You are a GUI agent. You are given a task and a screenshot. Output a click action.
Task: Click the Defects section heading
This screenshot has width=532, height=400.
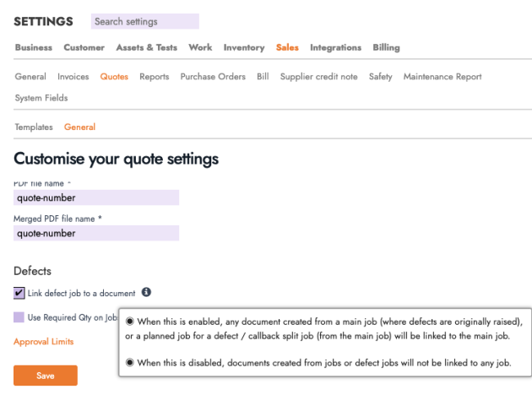point(33,271)
